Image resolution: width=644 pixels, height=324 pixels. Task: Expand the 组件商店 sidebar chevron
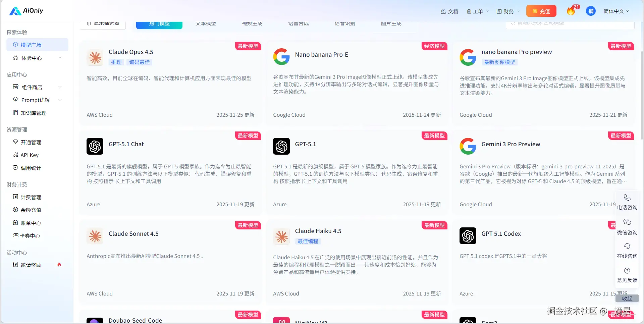60,87
